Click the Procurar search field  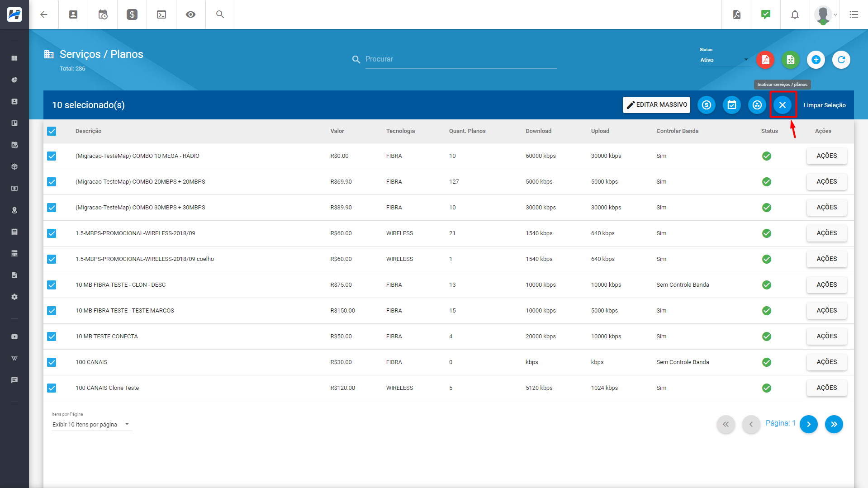[x=461, y=59]
